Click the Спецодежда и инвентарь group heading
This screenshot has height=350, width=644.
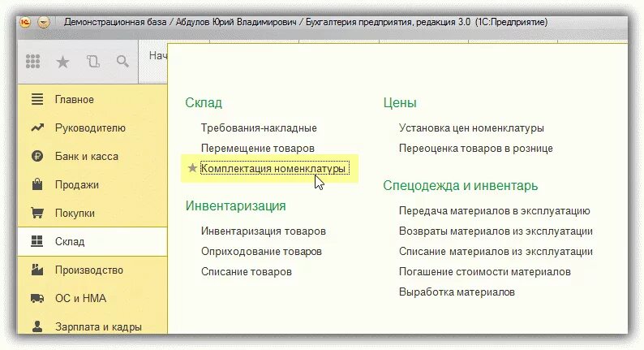(x=461, y=185)
